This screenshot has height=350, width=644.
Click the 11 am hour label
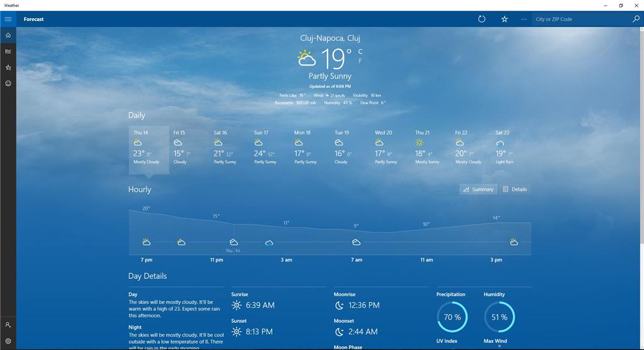[x=426, y=260]
